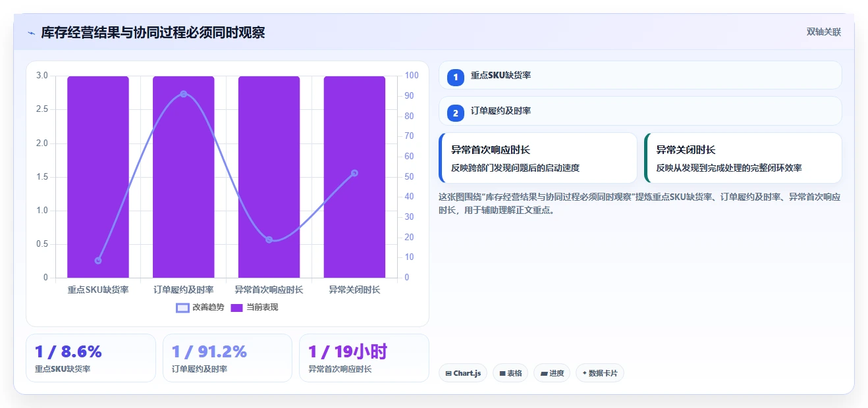This screenshot has width=868, height=408.
Task: Click the text 反映跨部门发现问题后的启动速度
Action: pos(515,168)
